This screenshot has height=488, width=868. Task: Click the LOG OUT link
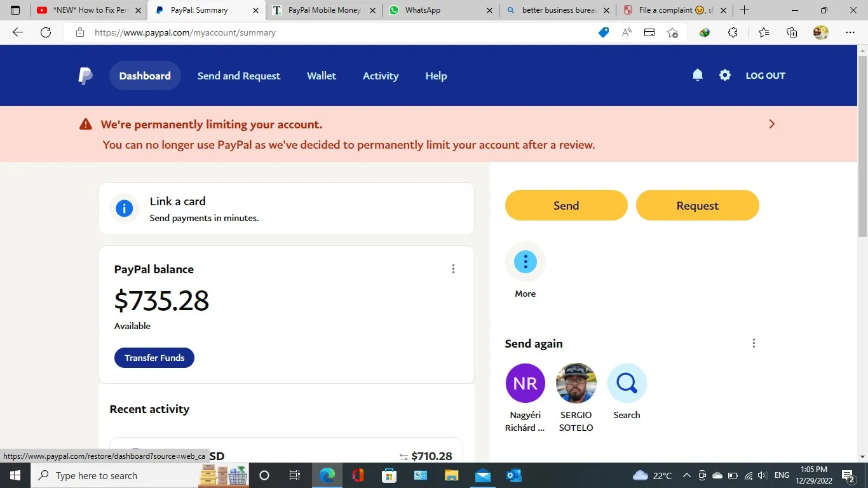tap(765, 76)
